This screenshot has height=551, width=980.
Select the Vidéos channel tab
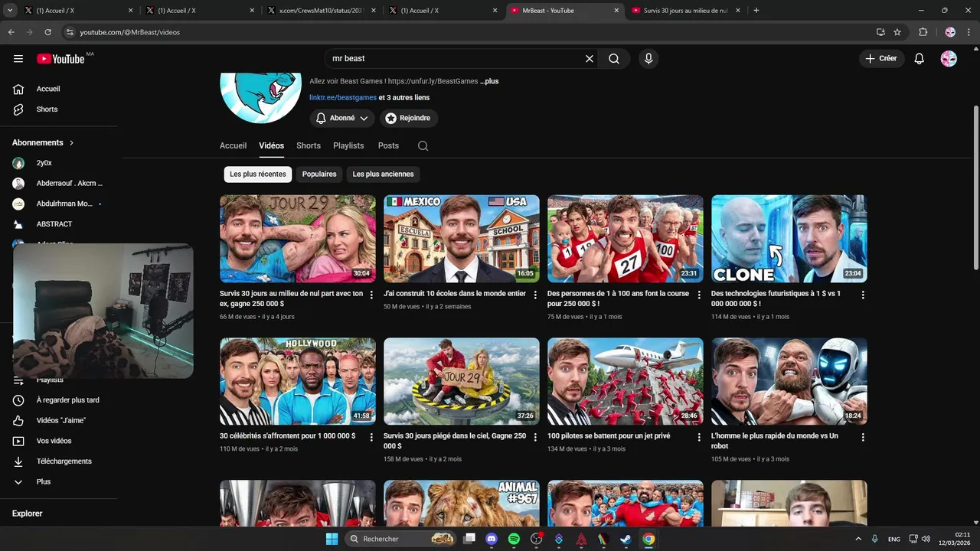pos(272,145)
